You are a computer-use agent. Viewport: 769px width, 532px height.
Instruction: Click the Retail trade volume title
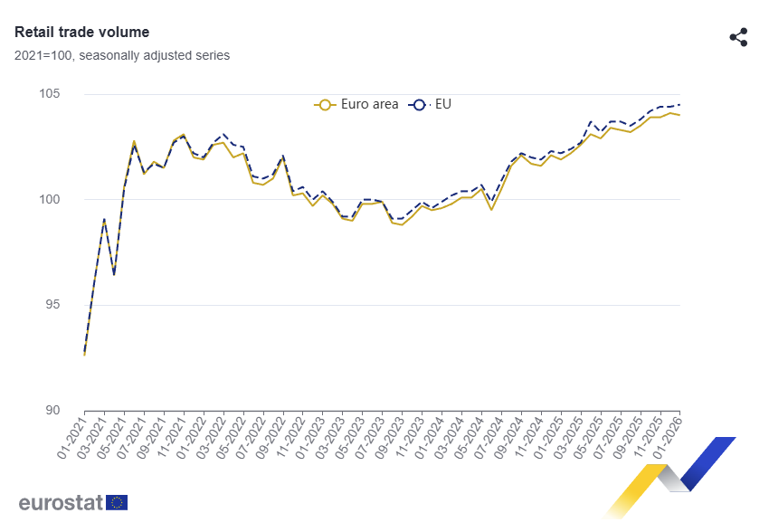pyautogui.click(x=82, y=32)
